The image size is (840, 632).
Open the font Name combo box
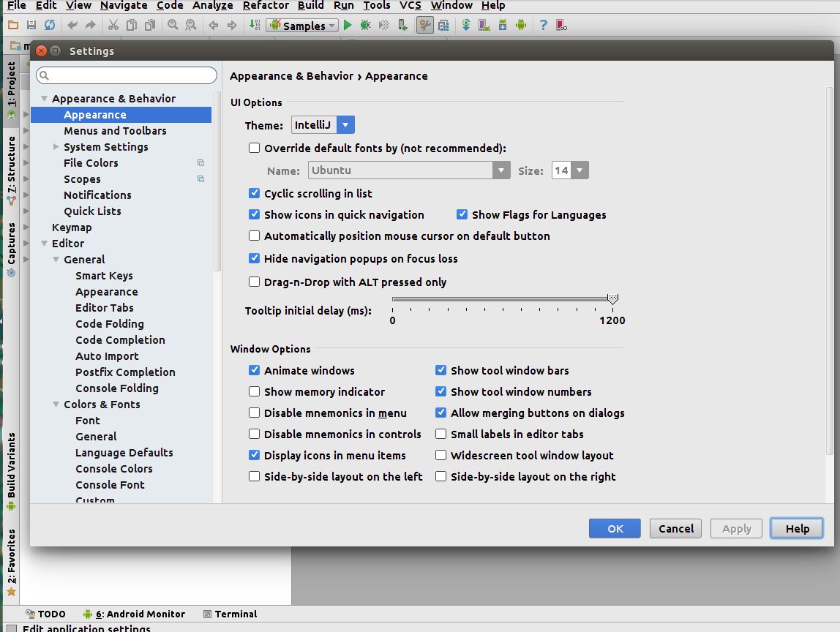tap(409, 170)
